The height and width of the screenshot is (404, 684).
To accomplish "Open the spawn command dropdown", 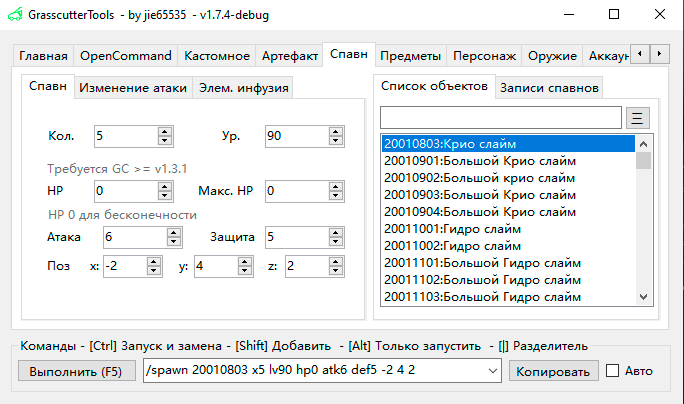I will click(491, 371).
